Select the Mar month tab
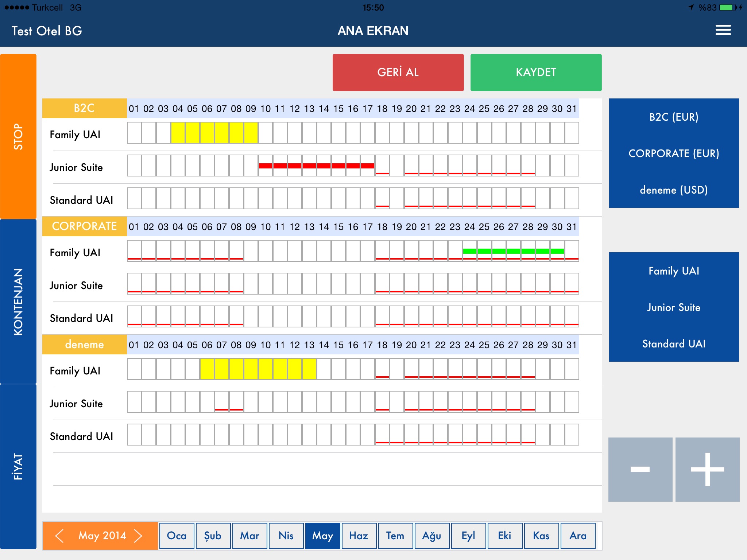Viewport: 747px width, 560px height. (249, 536)
